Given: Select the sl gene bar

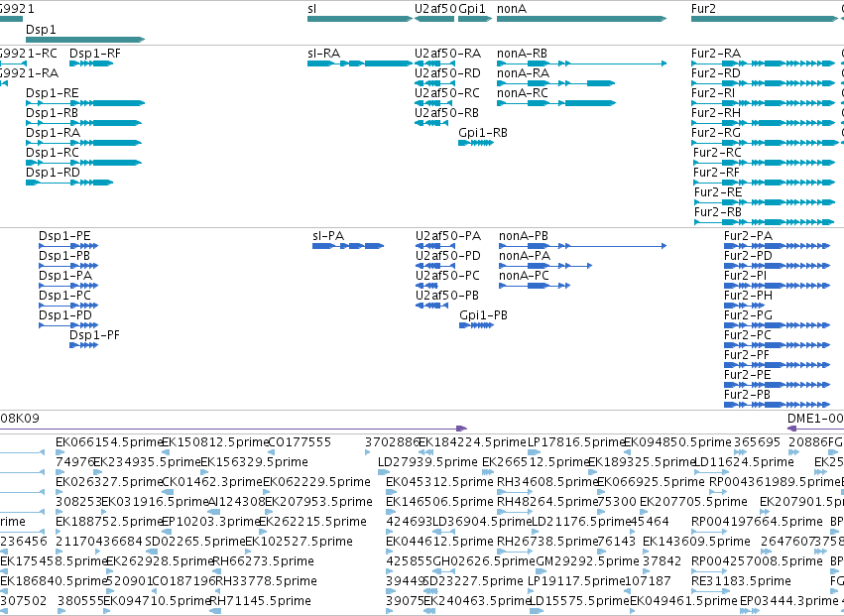Looking at the screenshot, I should tap(360, 19).
